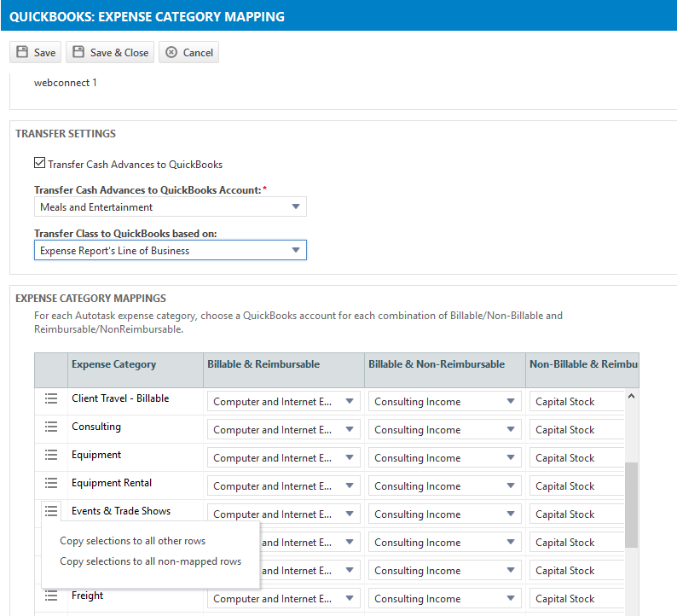Uncheck Transfer Cash Advances to QuickBooks

(x=40, y=163)
